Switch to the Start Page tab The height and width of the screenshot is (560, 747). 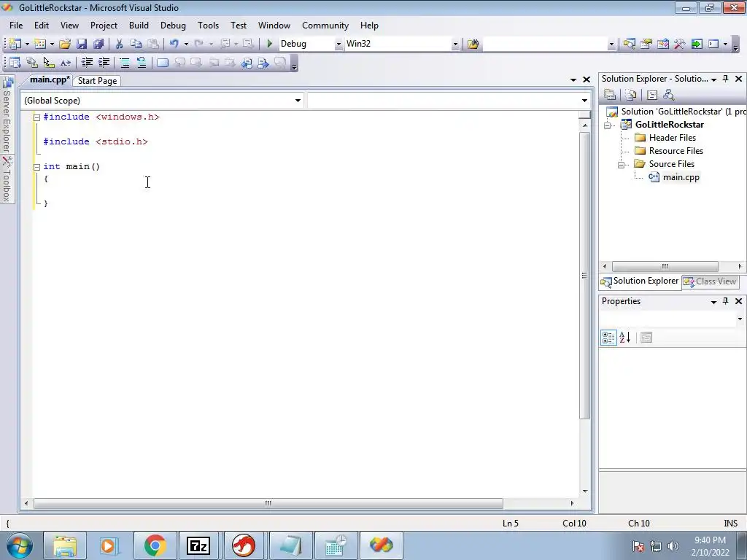coord(97,81)
